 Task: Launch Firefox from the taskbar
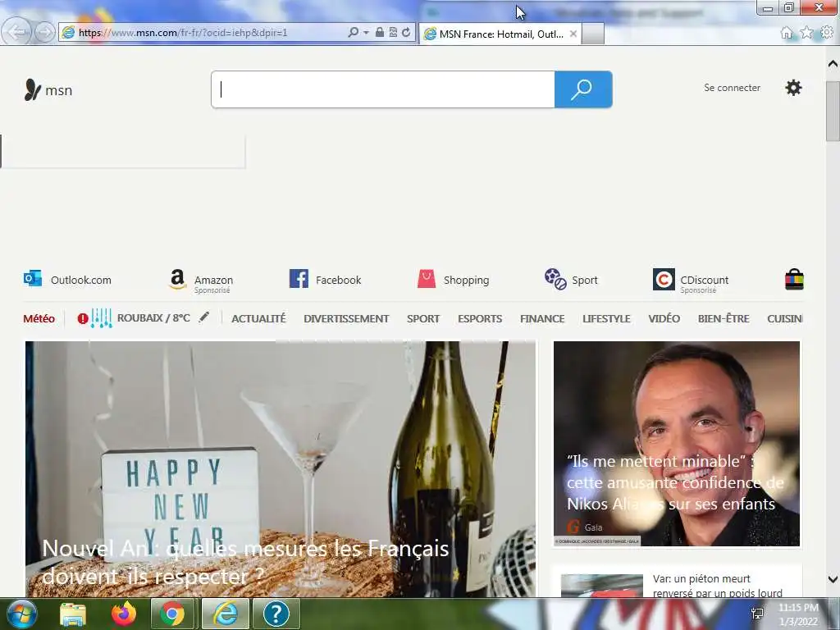(x=124, y=614)
